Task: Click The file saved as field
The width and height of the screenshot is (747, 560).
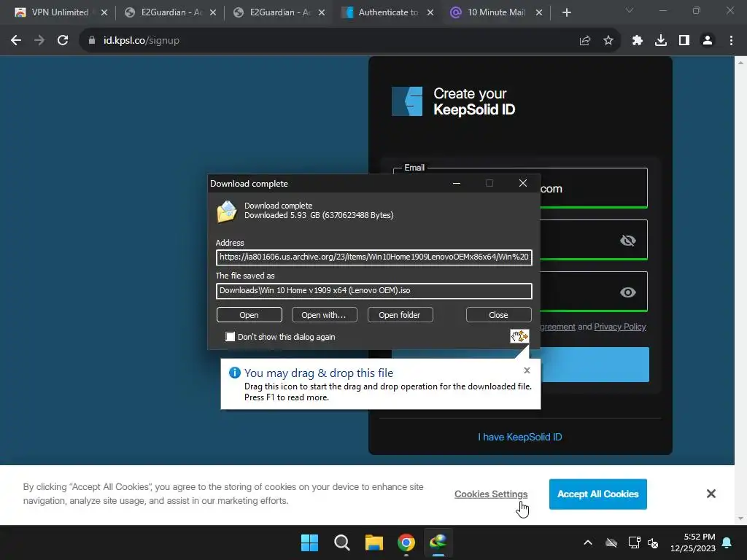Action: point(374,291)
